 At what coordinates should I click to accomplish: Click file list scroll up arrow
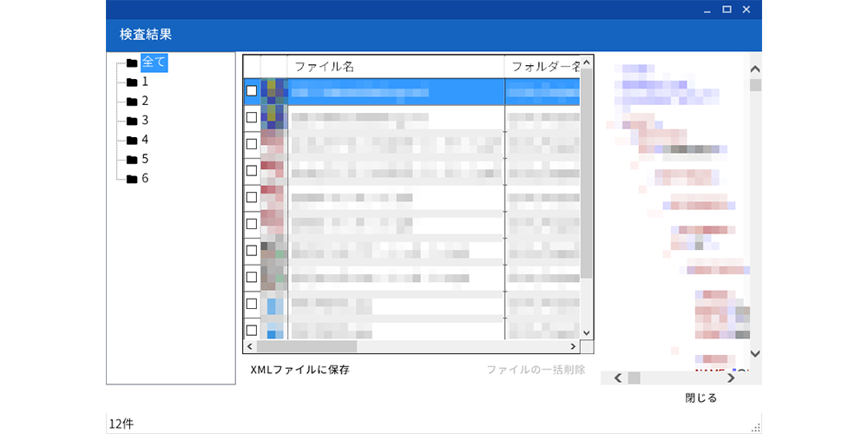pyautogui.click(x=587, y=62)
